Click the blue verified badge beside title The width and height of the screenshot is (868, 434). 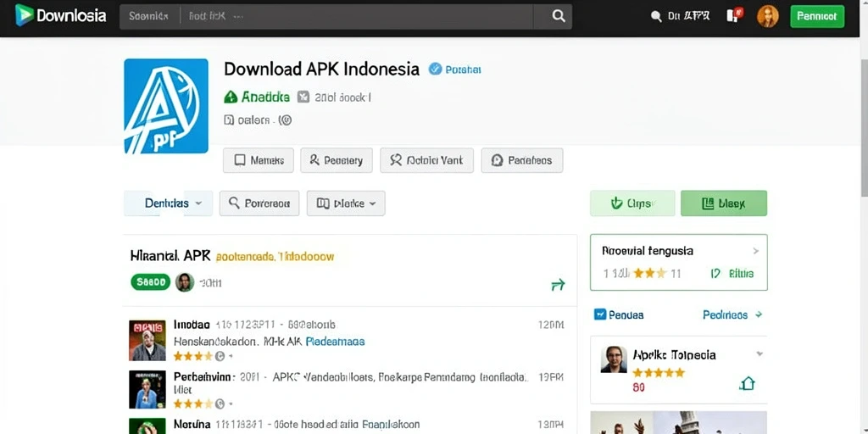pyautogui.click(x=435, y=69)
